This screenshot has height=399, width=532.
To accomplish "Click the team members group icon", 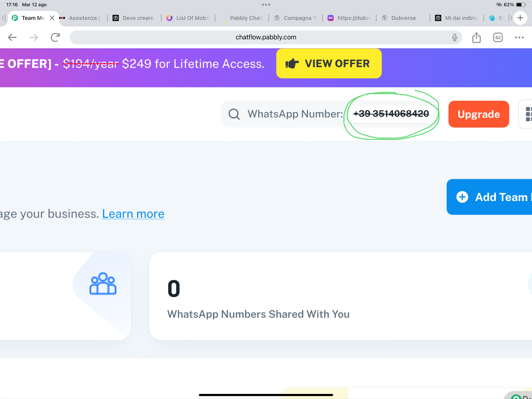I will pyautogui.click(x=103, y=283).
